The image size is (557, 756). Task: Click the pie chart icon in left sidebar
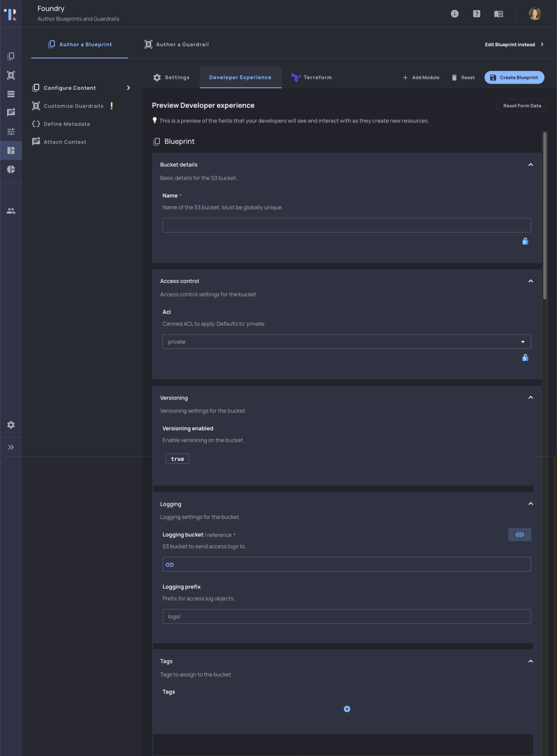[x=11, y=169]
